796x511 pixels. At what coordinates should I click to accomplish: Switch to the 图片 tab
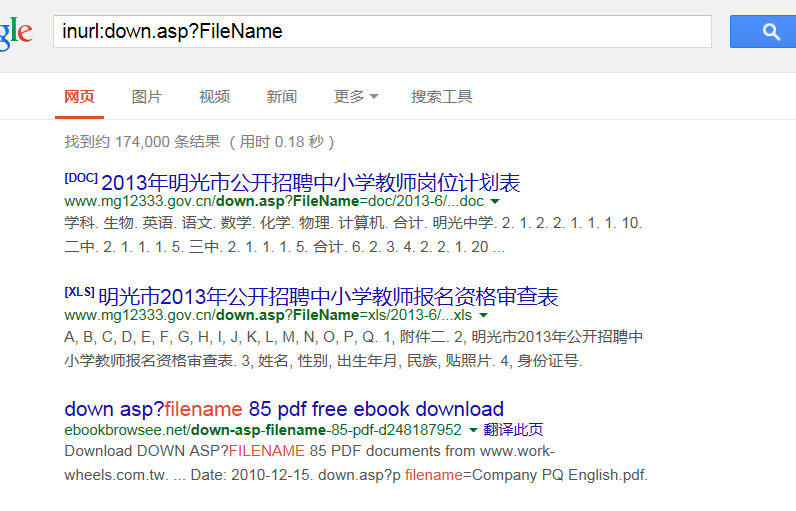[147, 96]
